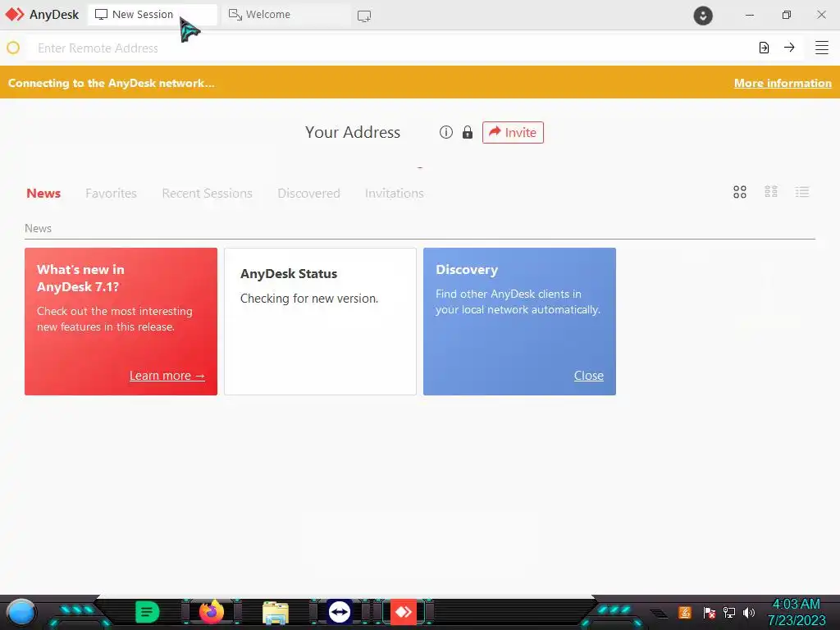
Task: Click the What's new in AnyDesk 7.1 card
Action: (121, 322)
